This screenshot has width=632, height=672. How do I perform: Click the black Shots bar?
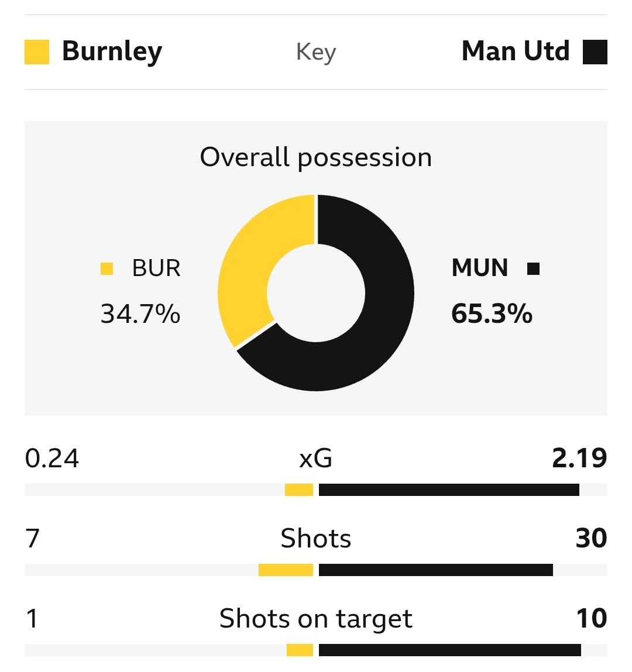436,570
